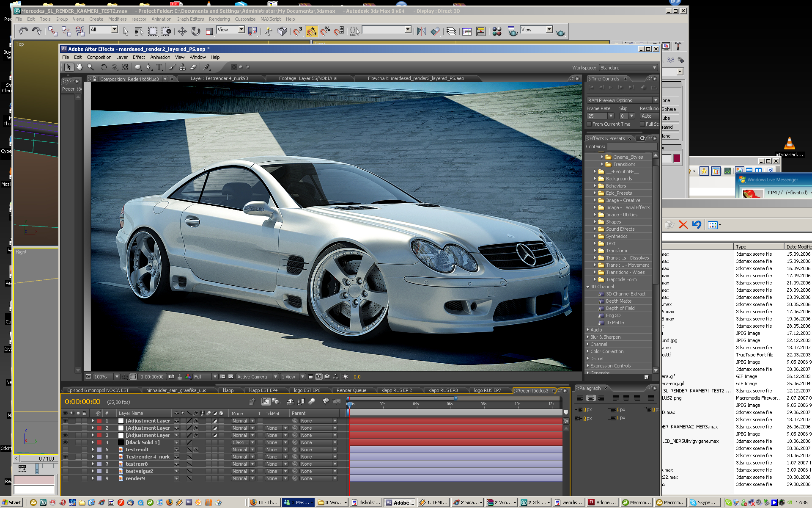Image resolution: width=812 pixels, height=508 pixels.
Task: Select the Clone Stamp tool
Action: coord(182,67)
